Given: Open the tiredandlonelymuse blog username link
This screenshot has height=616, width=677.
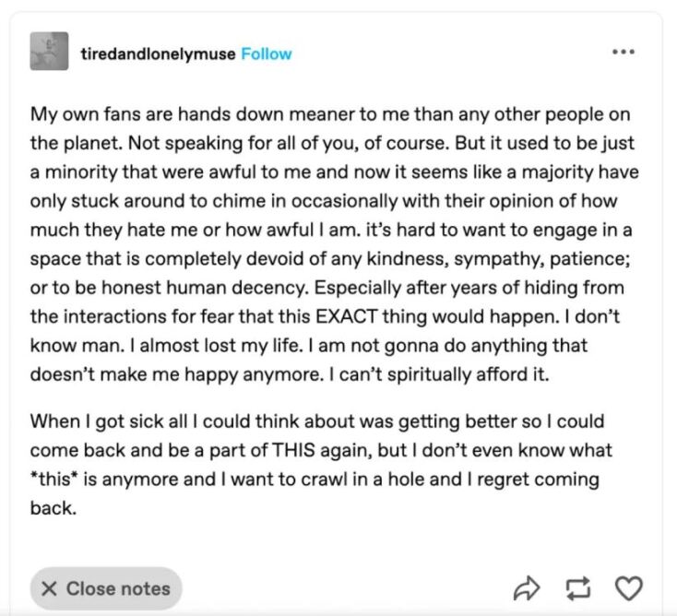Looking at the screenshot, I should click(158, 53).
